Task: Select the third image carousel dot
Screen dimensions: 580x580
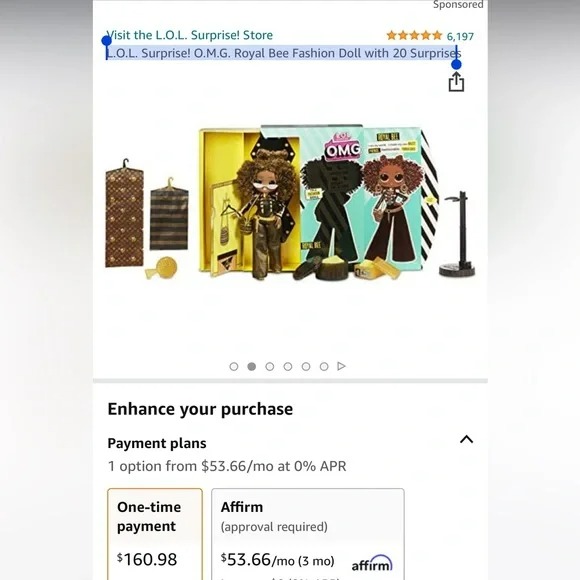Action: pos(270,366)
